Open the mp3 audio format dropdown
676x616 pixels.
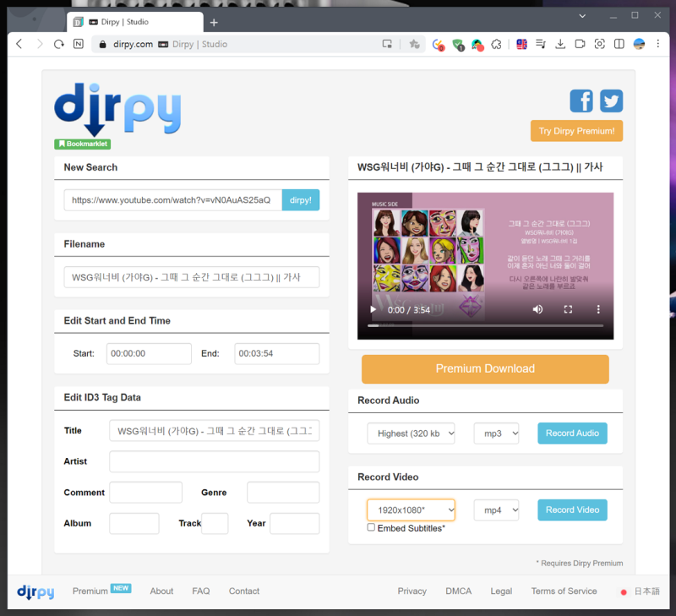[496, 433]
